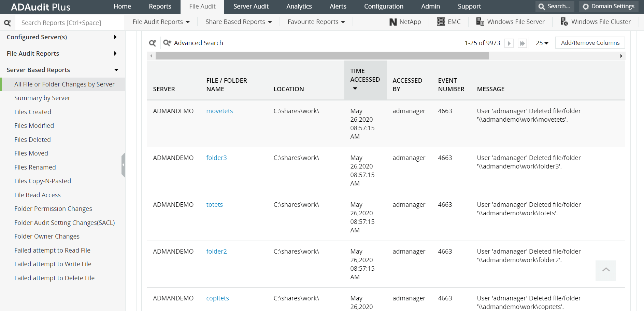
Task: Open the rows-per-page 25 dropdown
Action: pyautogui.click(x=542, y=43)
